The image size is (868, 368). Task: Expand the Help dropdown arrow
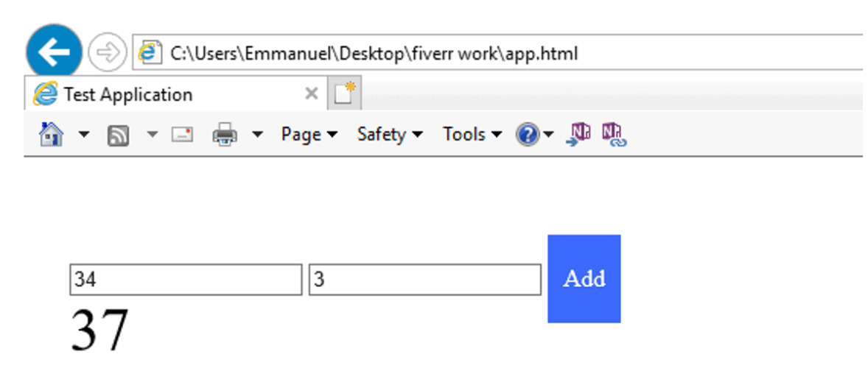[547, 134]
